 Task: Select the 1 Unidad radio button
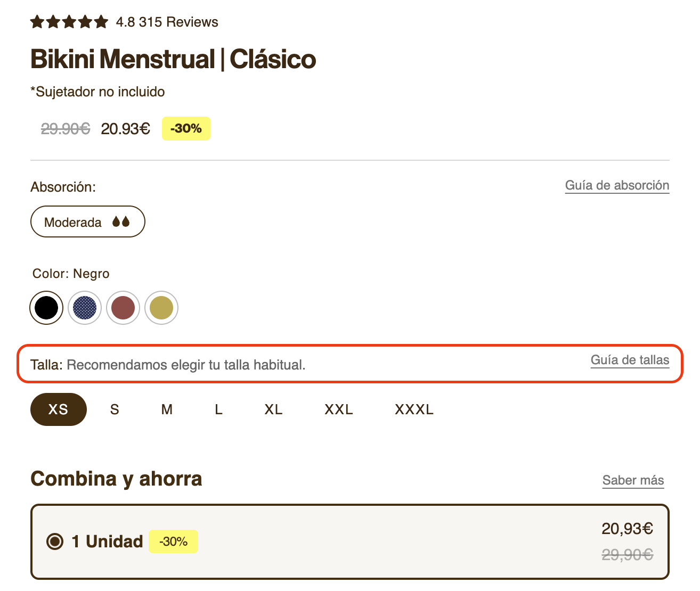click(55, 541)
